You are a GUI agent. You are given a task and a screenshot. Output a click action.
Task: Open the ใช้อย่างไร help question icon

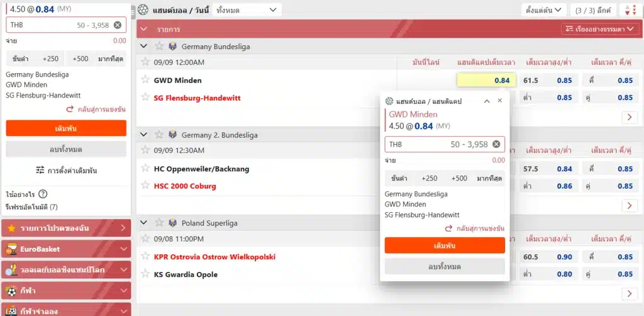click(x=43, y=194)
